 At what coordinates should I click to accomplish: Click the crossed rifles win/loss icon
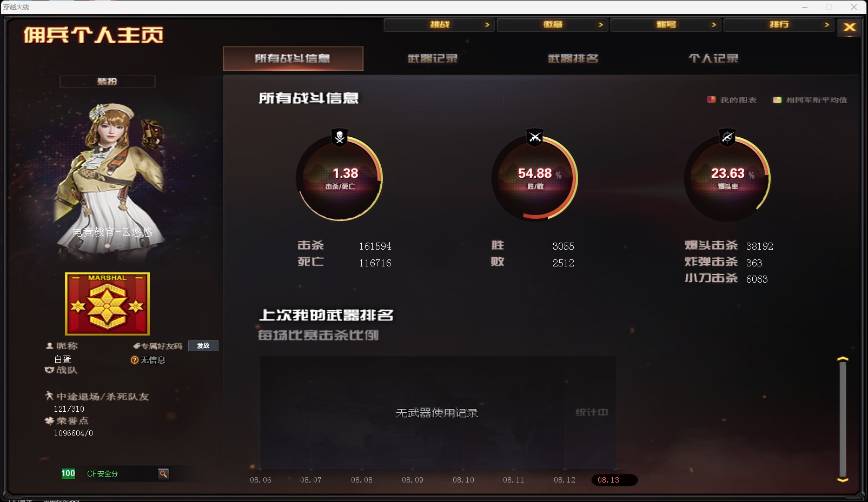click(x=535, y=137)
